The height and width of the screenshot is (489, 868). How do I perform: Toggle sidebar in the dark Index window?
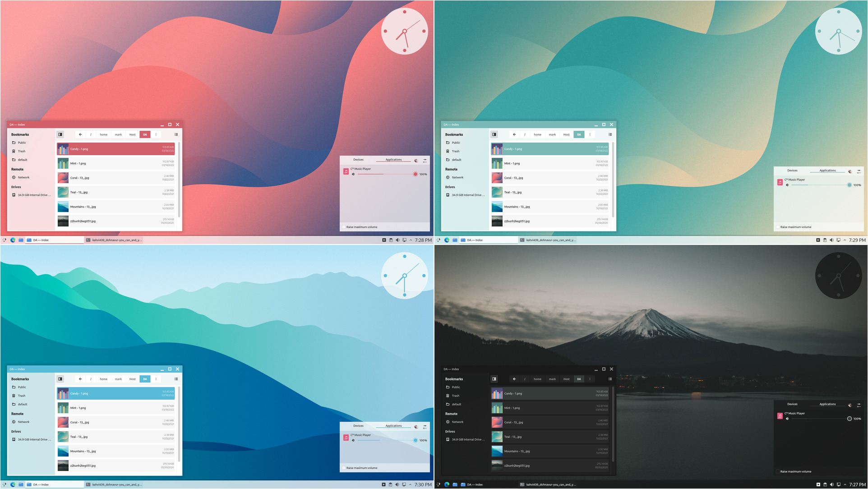(x=494, y=379)
